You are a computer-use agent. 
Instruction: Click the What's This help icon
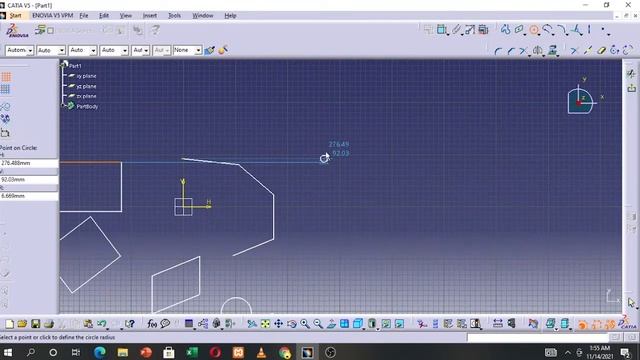click(x=129, y=324)
